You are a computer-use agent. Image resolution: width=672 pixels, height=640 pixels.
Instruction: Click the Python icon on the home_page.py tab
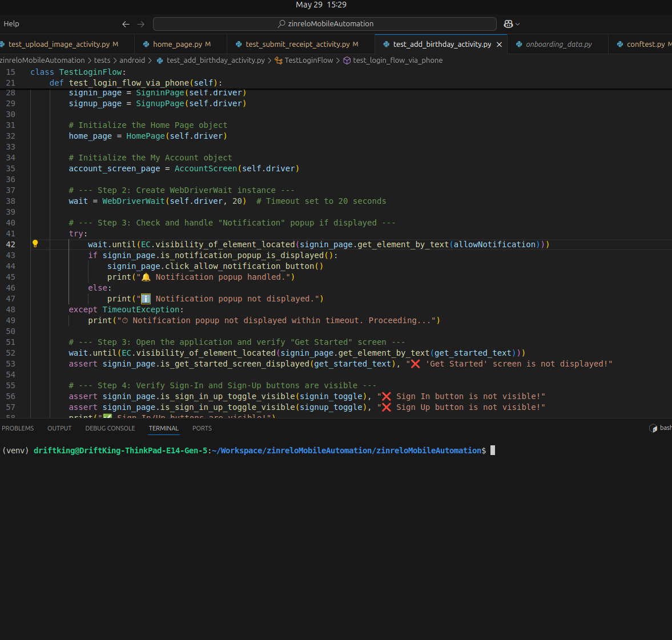[x=146, y=45]
